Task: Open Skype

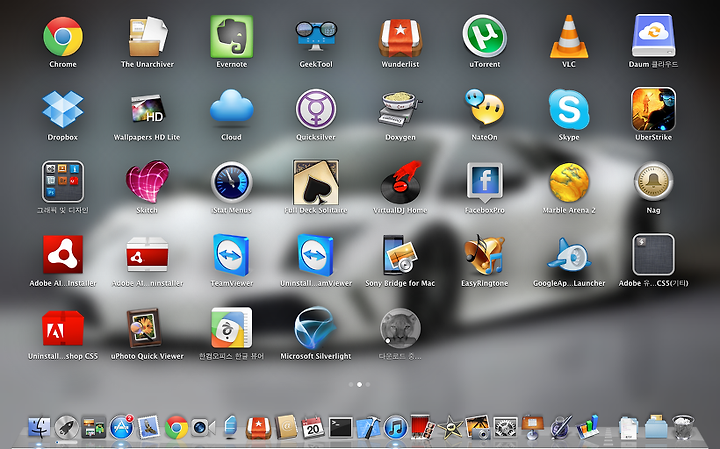Action: (x=569, y=109)
